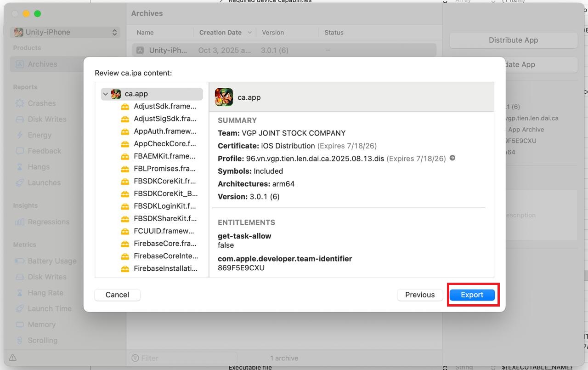Open the profile details arrow icon
Image resolution: width=588 pixels, height=370 pixels.
[452, 158]
